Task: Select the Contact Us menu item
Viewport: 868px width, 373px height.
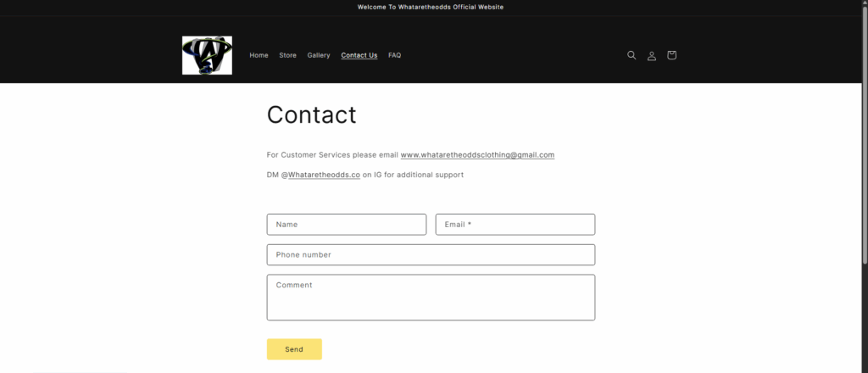Action: (x=359, y=55)
